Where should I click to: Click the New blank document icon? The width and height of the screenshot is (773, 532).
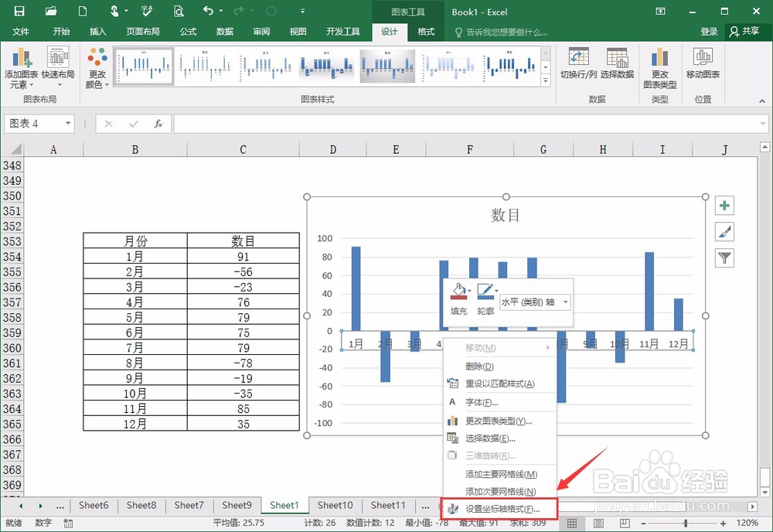coord(83,11)
